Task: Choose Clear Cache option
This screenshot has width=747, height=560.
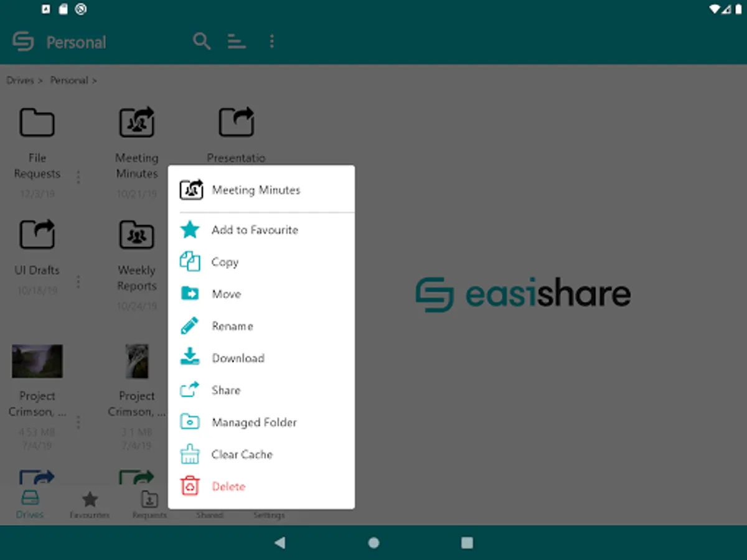Action: click(x=261, y=454)
